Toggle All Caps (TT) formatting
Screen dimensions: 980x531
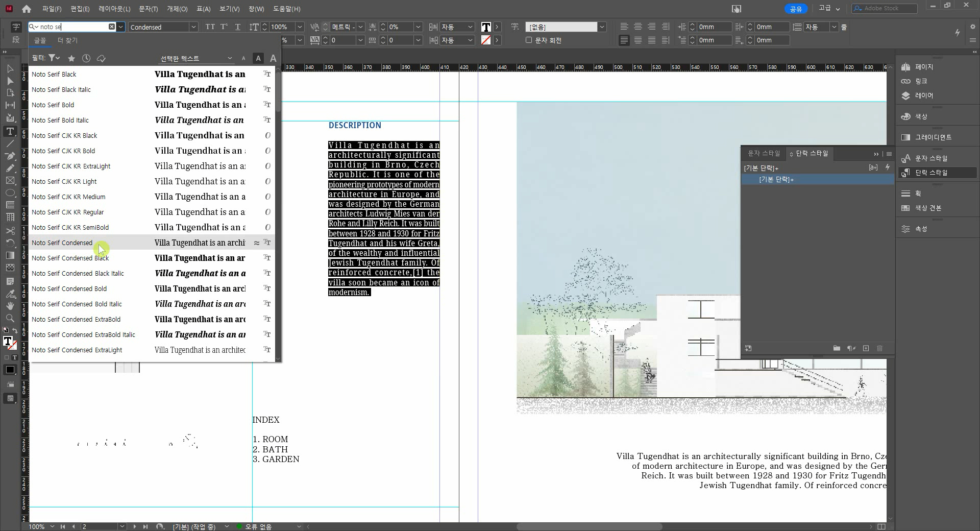(210, 27)
